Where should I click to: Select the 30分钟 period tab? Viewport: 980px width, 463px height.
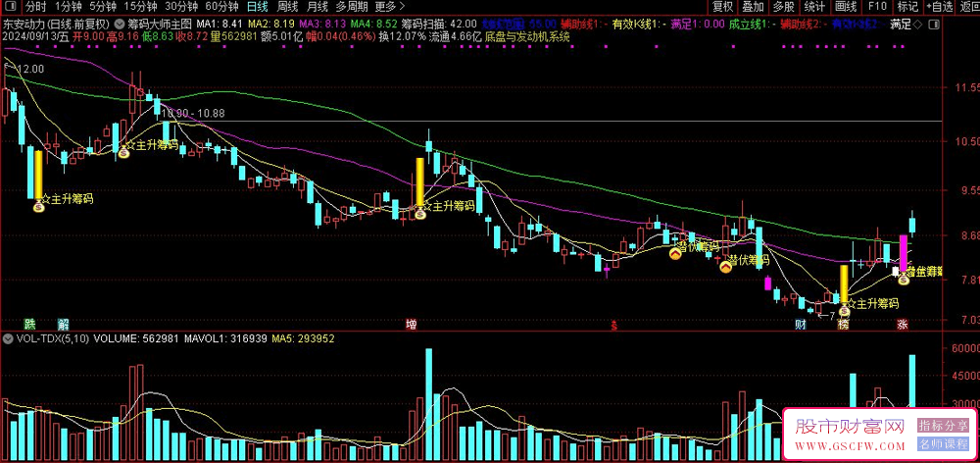click(181, 7)
